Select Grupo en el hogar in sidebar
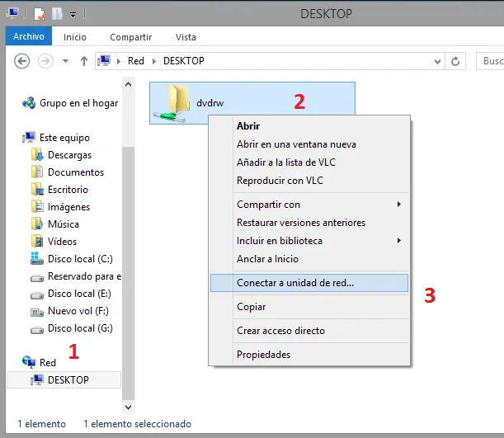Image resolution: width=504 pixels, height=438 pixels. (78, 103)
